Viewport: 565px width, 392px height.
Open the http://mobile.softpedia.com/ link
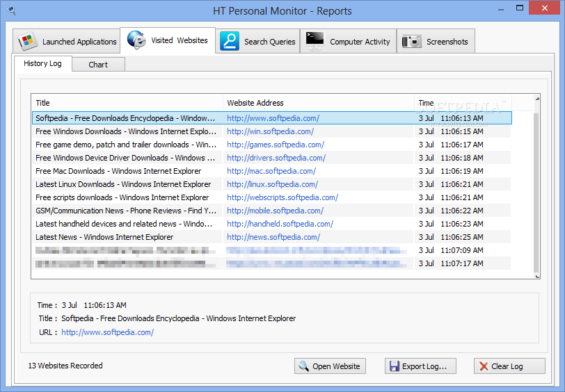point(276,211)
